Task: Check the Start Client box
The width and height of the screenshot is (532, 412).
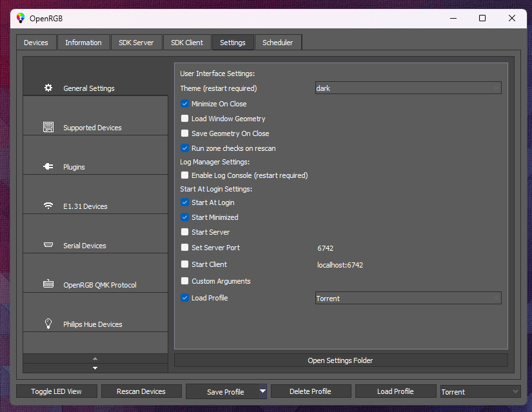Action: (184, 264)
